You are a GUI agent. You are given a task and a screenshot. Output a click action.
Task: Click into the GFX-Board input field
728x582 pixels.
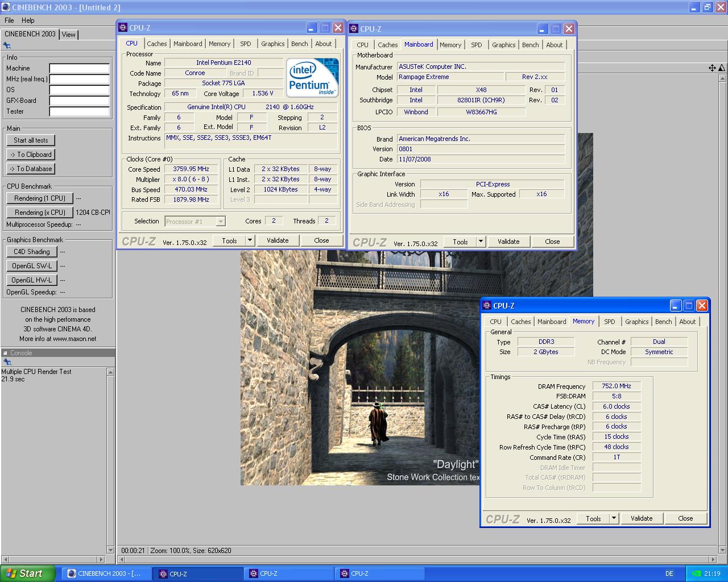click(x=79, y=101)
